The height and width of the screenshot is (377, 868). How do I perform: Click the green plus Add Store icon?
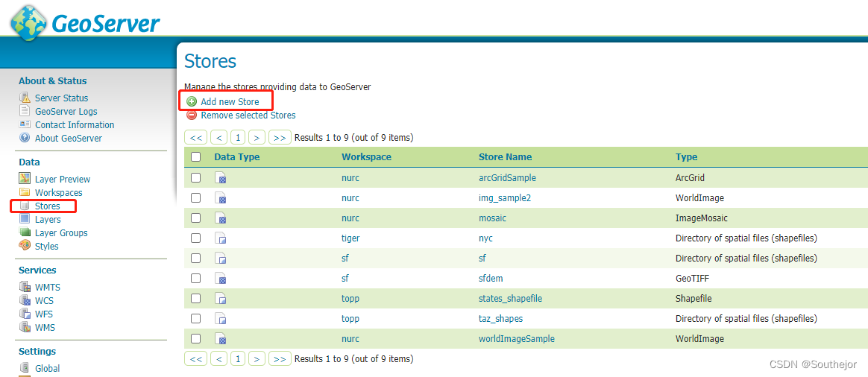point(192,102)
